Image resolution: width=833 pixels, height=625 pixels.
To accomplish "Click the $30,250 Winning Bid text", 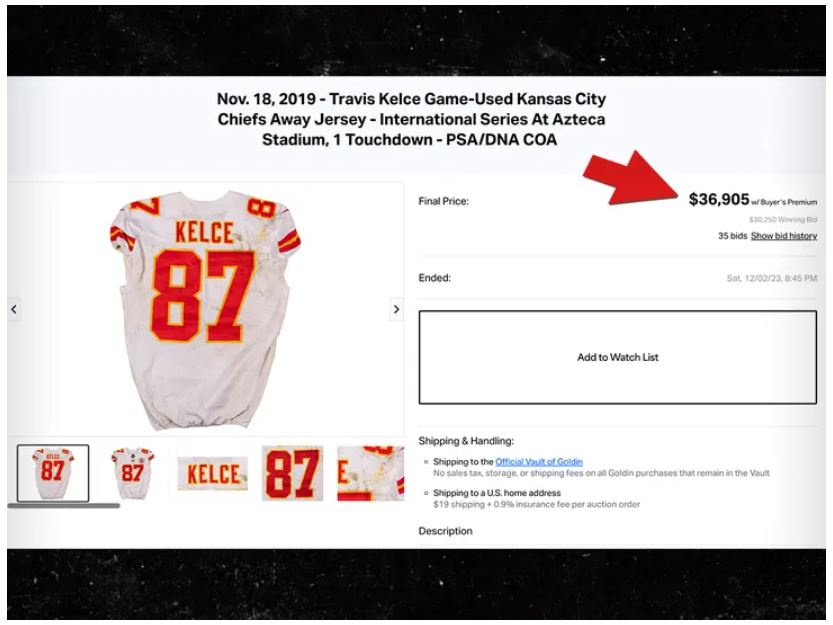I will (x=783, y=219).
